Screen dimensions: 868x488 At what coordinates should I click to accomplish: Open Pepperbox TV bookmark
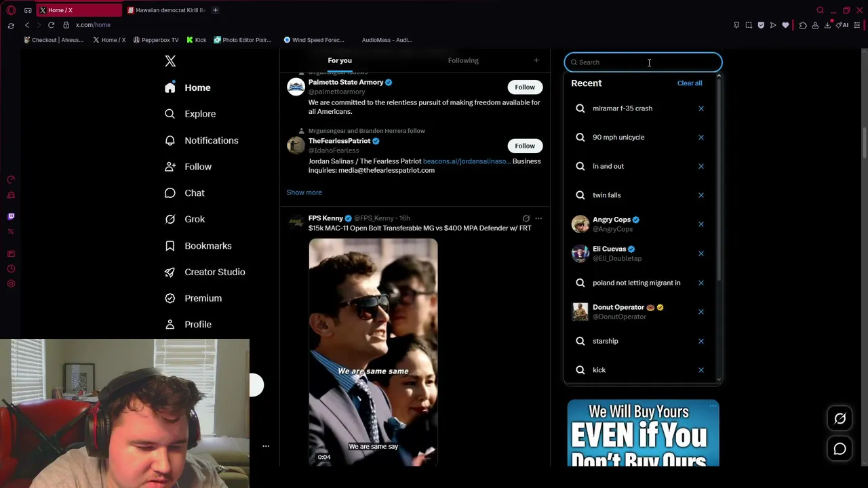[155, 40]
